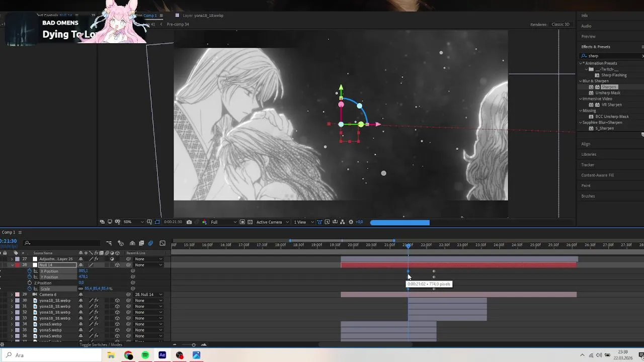This screenshot has height=362, width=644.
Task: Click the pixel aspect ratio correction icon
Action: 319,222
